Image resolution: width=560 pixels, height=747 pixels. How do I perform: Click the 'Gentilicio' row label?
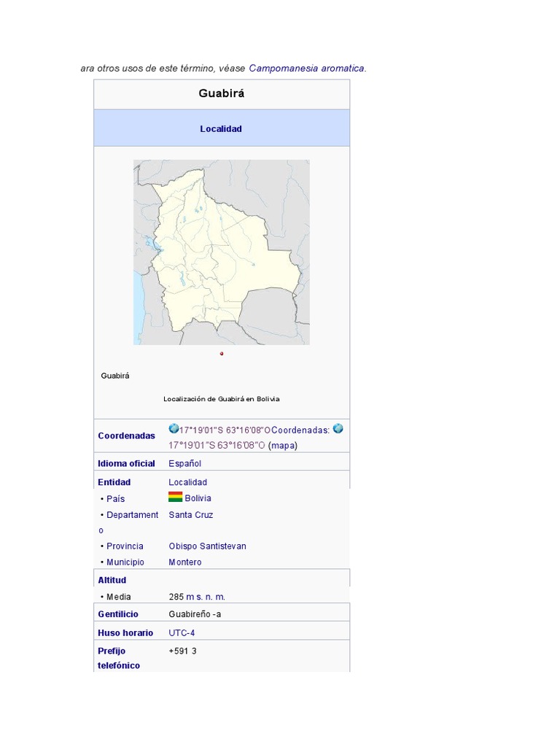[x=118, y=614]
